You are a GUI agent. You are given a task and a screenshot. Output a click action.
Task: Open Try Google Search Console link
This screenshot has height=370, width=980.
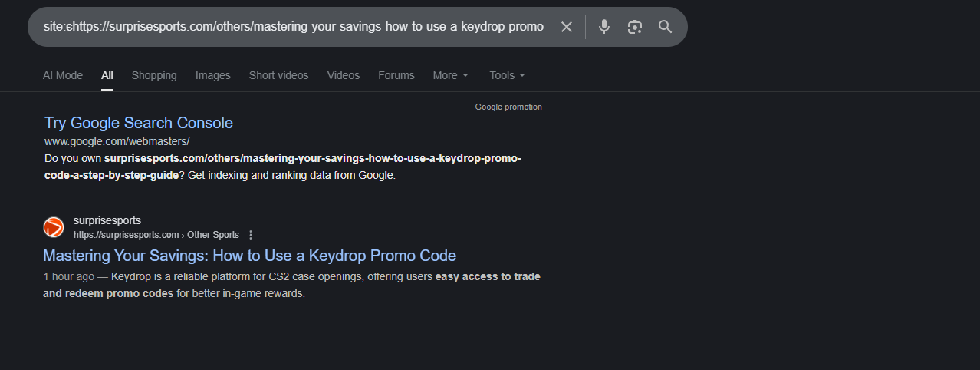click(x=139, y=123)
